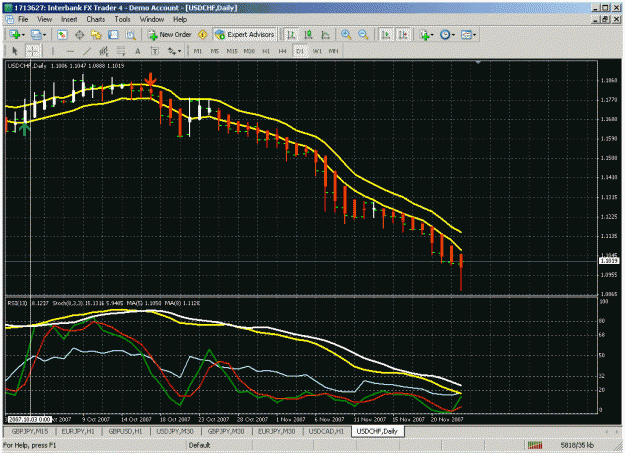Click the Profiles toolbar icon
The height and width of the screenshot is (453, 625).
tap(36, 35)
